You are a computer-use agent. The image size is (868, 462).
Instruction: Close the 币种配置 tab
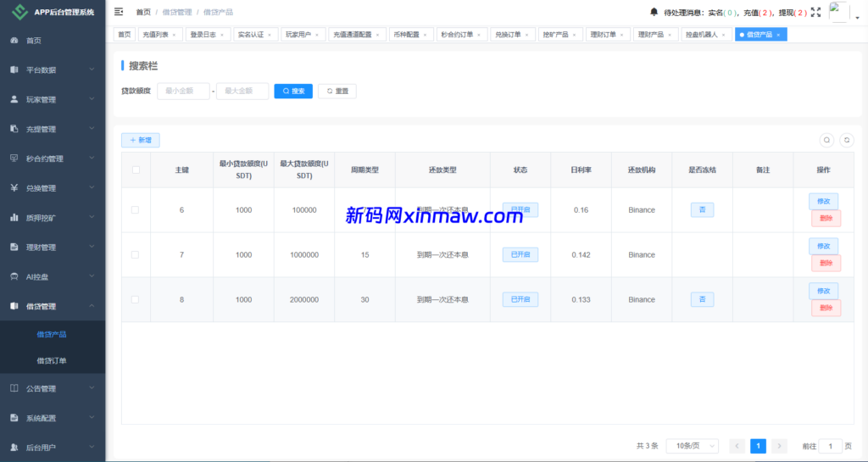pos(426,35)
